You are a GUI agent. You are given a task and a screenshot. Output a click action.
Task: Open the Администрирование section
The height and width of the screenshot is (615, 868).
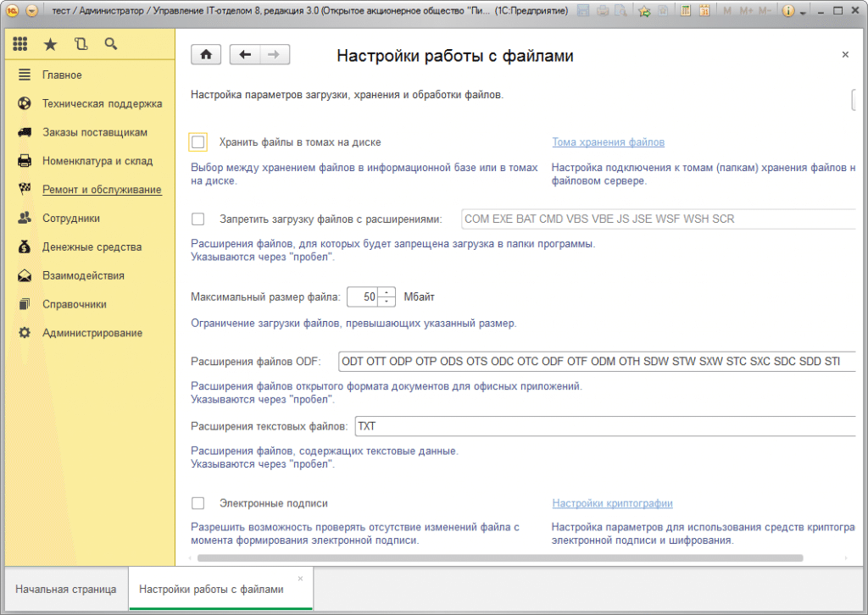(x=92, y=333)
